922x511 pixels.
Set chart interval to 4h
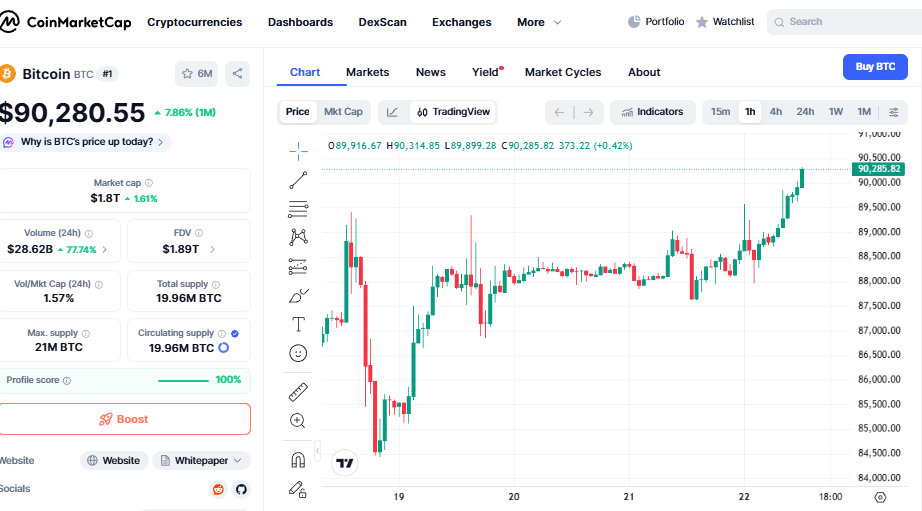pyautogui.click(x=776, y=112)
